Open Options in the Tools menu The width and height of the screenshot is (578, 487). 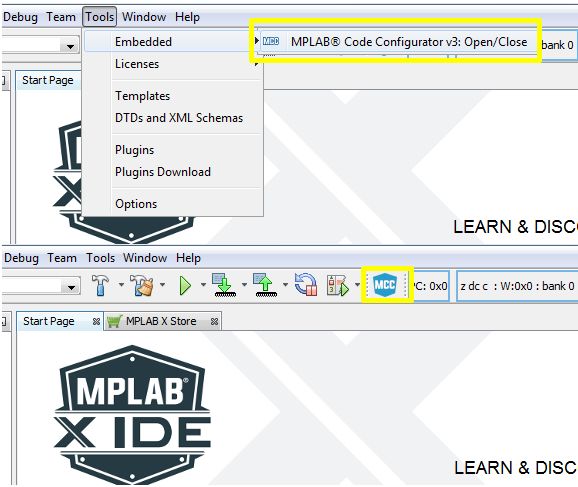click(136, 204)
